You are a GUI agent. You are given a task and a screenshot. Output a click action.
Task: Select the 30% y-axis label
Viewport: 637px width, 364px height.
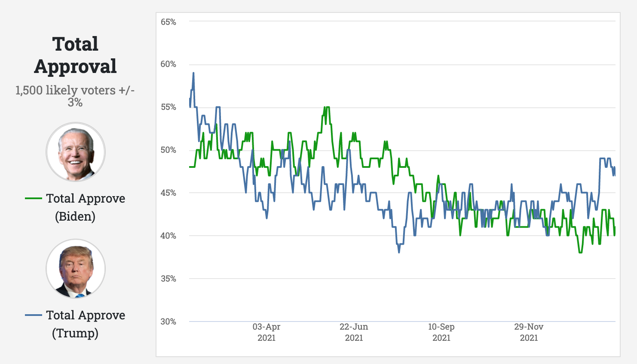(168, 322)
